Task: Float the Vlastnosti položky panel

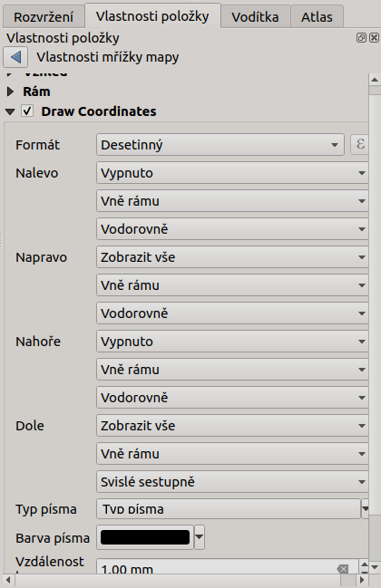Action: point(361,37)
